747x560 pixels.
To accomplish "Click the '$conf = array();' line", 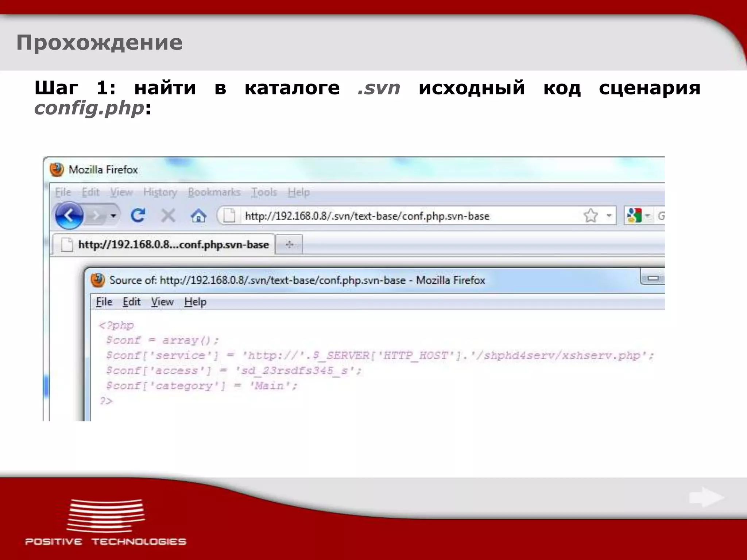I will (x=162, y=340).
